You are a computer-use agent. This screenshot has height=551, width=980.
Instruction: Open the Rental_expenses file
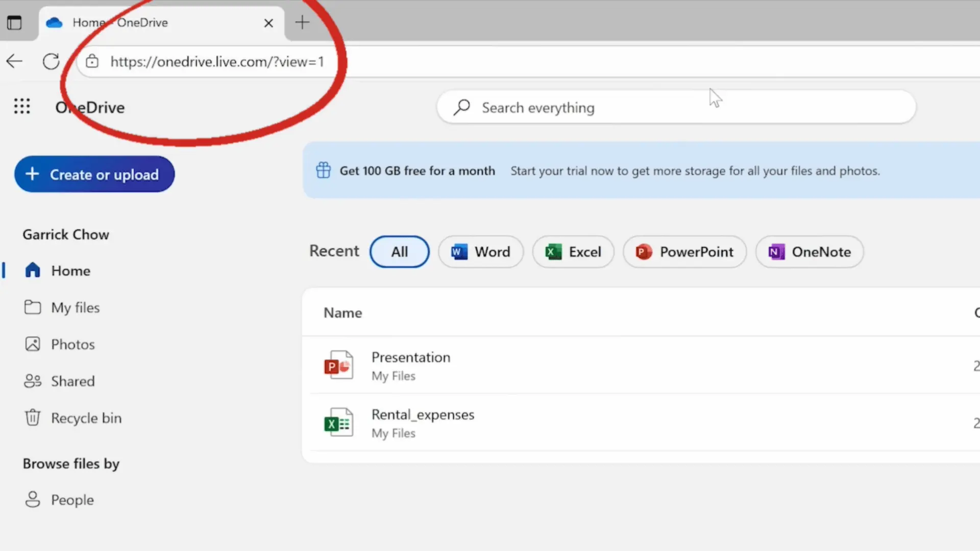[x=423, y=414]
